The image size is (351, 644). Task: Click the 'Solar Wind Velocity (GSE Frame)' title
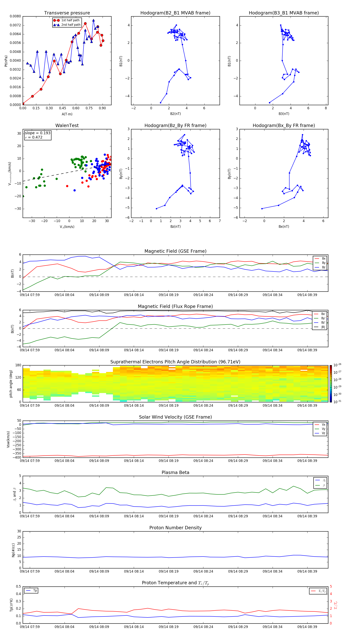tap(175, 417)
